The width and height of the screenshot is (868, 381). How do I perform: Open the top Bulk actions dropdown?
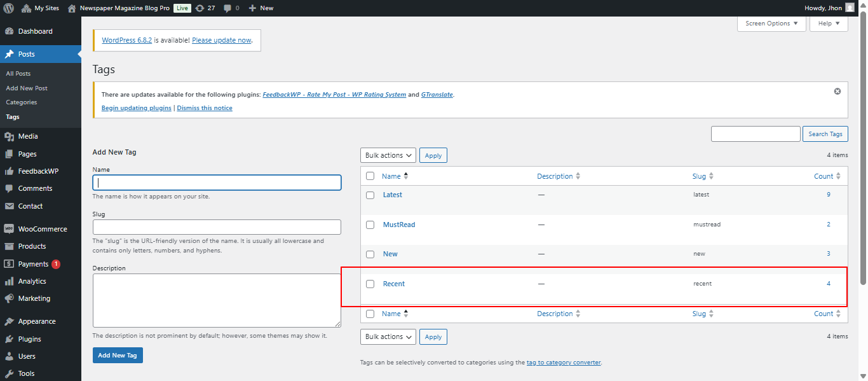point(388,155)
